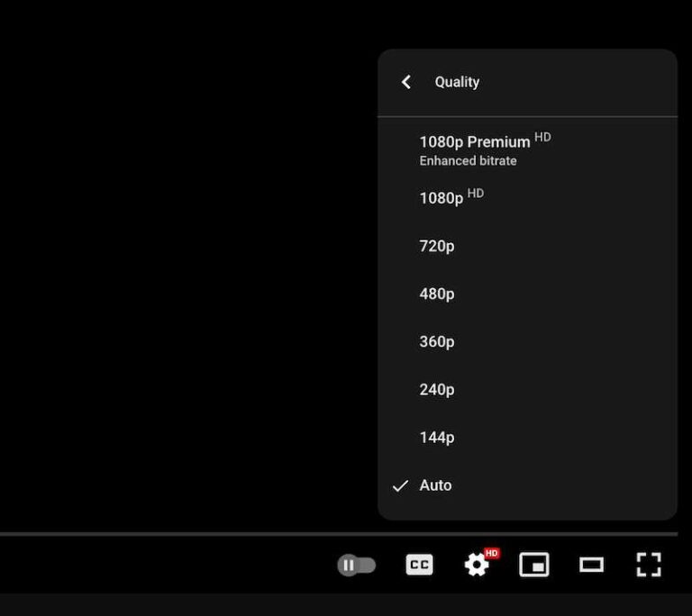
Task: Select the checked Auto quality option
Action: point(527,485)
